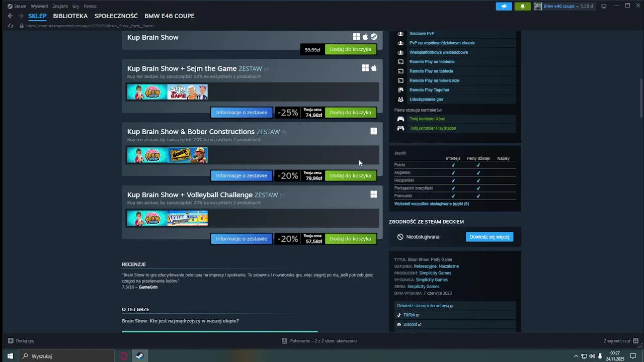
Task: Click the browser back arrow icon
Action: (x=10, y=16)
